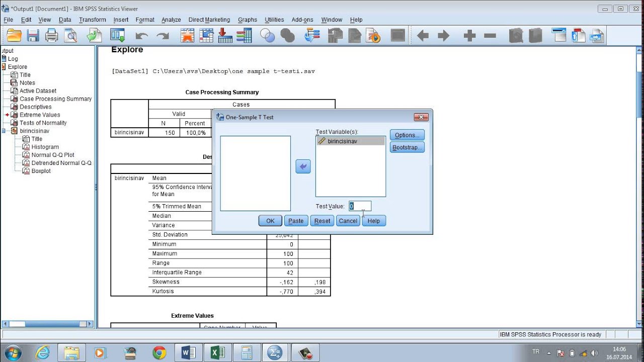Click the Redo arrow in the toolbar
644x362 pixels.
pyautogui.click(x=163, y=36)
